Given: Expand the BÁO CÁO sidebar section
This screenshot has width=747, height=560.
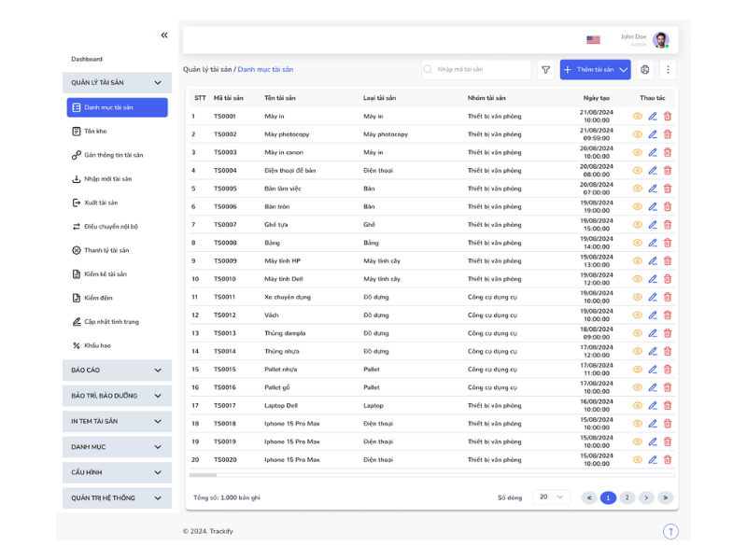Looking at the screenshot, I should [117, 371].
